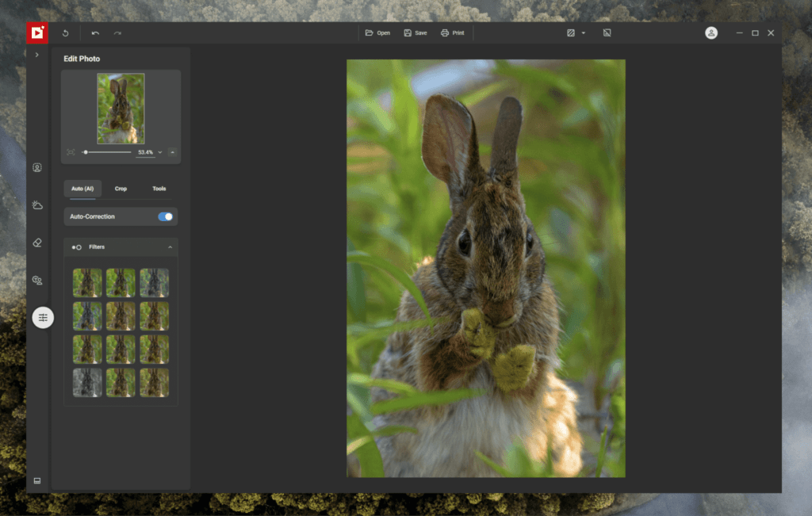Switch to the Crop tab
This screenshot has height=516, width=812.
tap(121, 189)
